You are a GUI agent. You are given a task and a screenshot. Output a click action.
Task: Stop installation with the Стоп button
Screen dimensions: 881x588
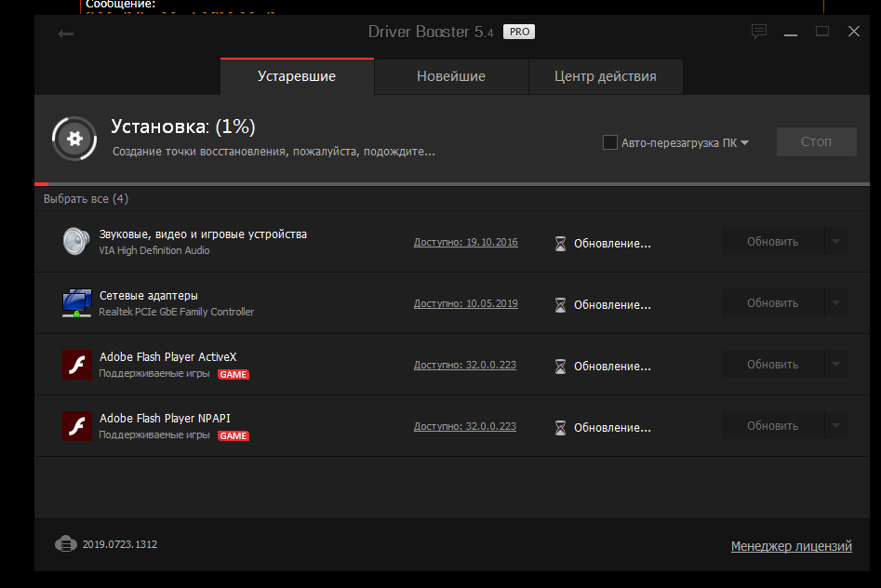[817, 141]
